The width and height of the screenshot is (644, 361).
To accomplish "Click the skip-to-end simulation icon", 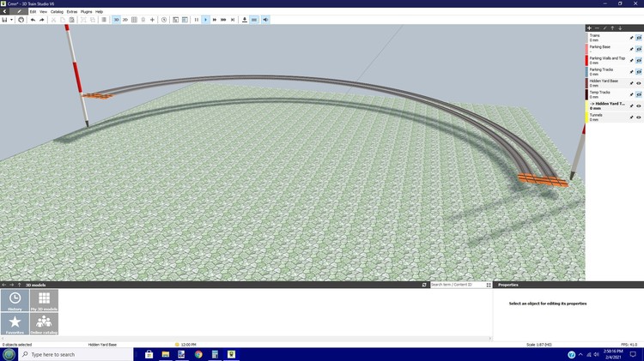I will click(233, 20).
